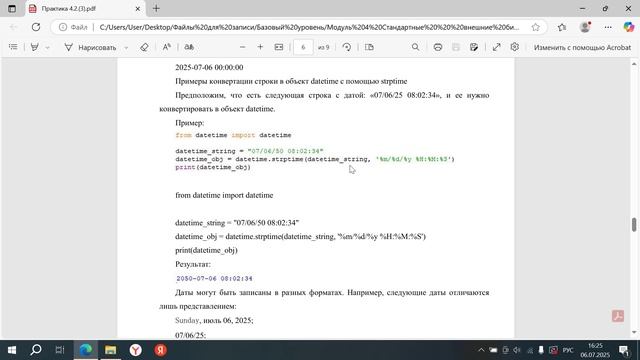The image size is (640, 360).
Task: Toggle the read aloud button
Action: (167, 47)
